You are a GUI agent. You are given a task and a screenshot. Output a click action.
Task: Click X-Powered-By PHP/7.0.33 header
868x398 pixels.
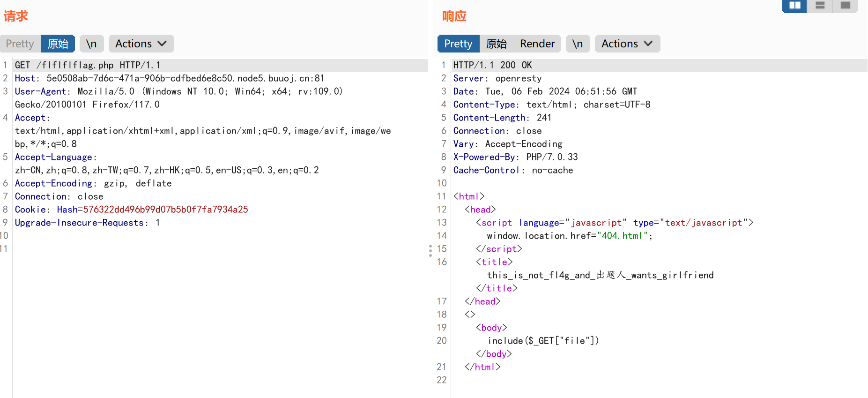[x=515, y=157]
